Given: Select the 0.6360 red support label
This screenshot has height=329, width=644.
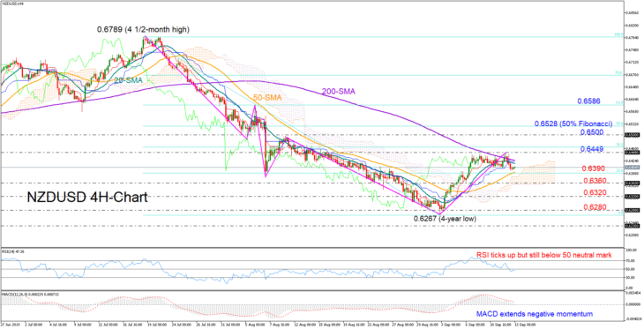Looking at the screenshot, I should (x=595, y=181).
